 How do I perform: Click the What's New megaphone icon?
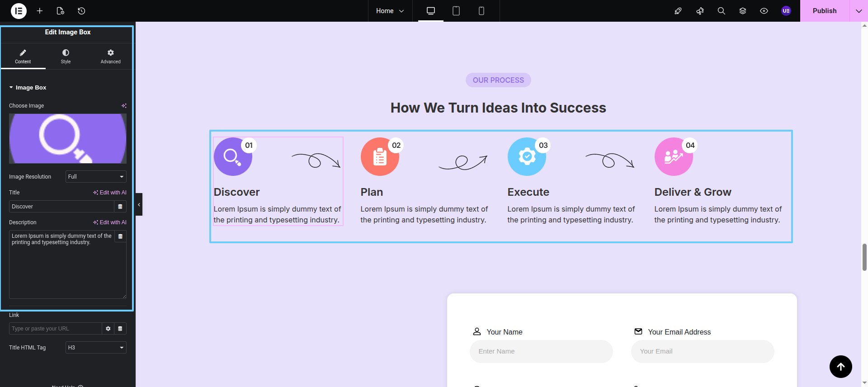(700, 11)
